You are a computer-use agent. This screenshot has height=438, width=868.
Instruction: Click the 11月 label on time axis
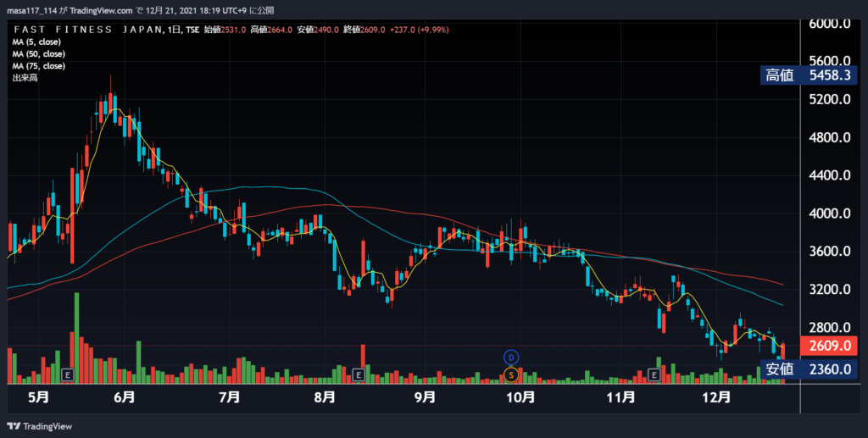pos(620,397)
